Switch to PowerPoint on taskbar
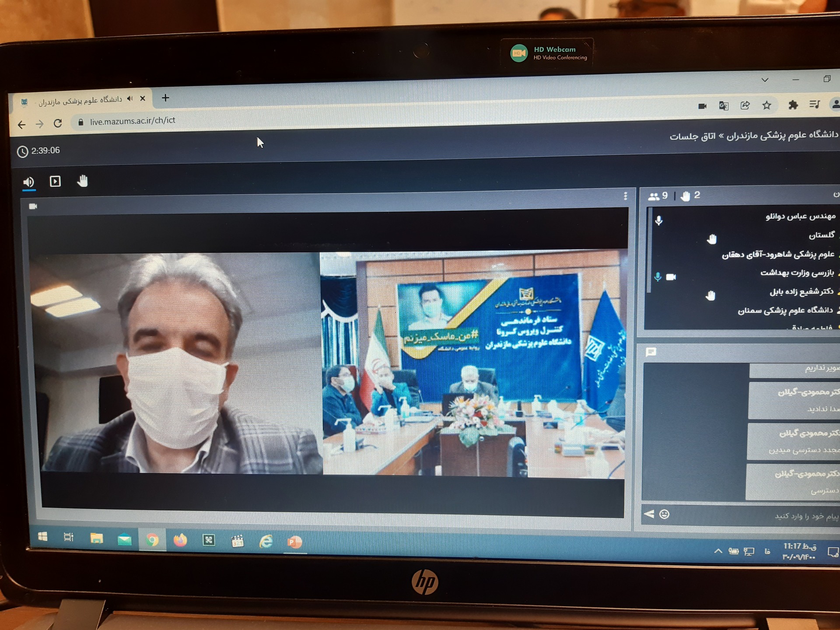The height and width of the screenshot is (630, 840). [x=295, y=542]
